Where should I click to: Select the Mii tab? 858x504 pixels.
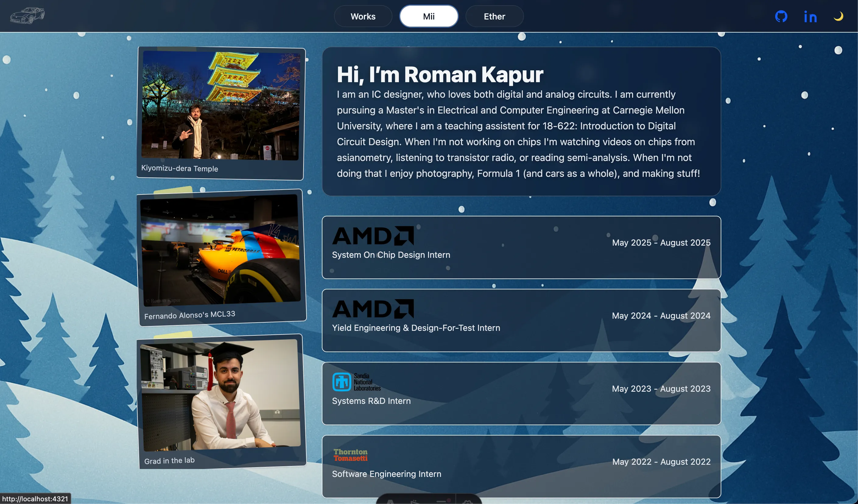(429, 16)
